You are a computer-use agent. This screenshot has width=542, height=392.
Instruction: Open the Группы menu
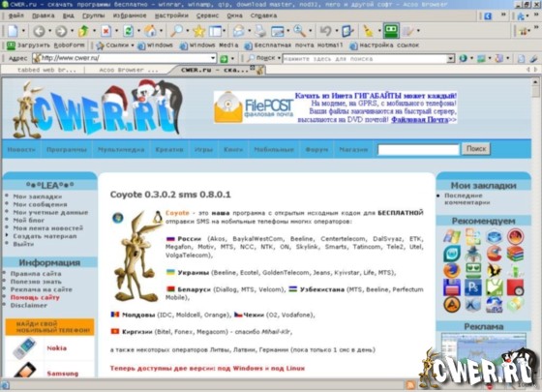[x=93, y=15]
